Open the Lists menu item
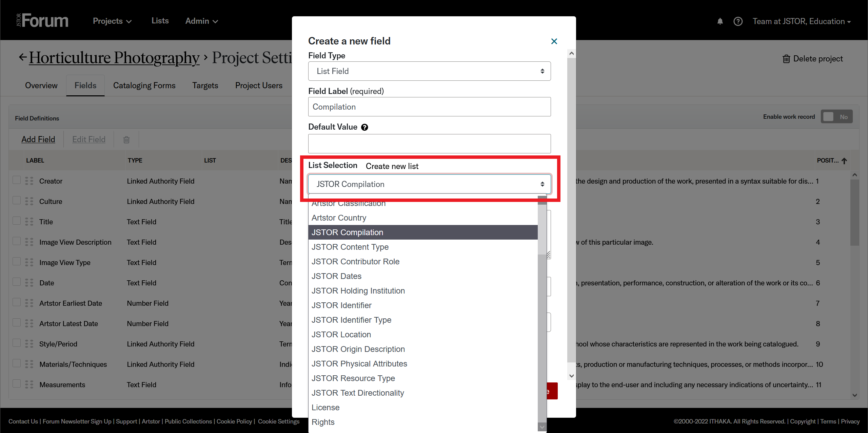868x433 pixels. pyautogui.click(x=160, y=21)
